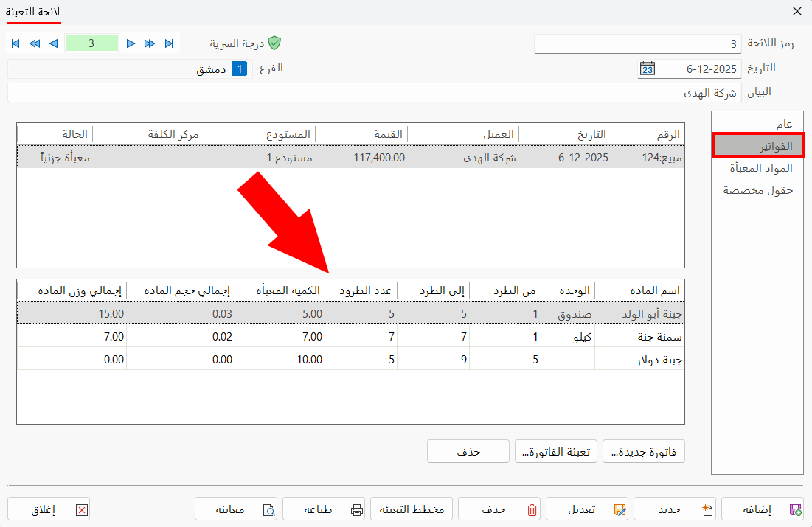Click the fast-forward double-arrow navigation icon
812x527 pixels.
149,43
